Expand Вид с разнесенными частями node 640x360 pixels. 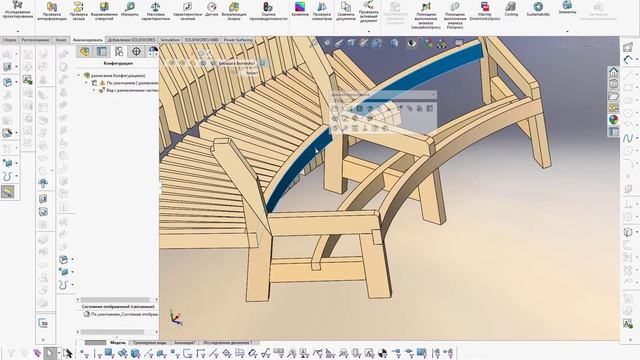94,90
